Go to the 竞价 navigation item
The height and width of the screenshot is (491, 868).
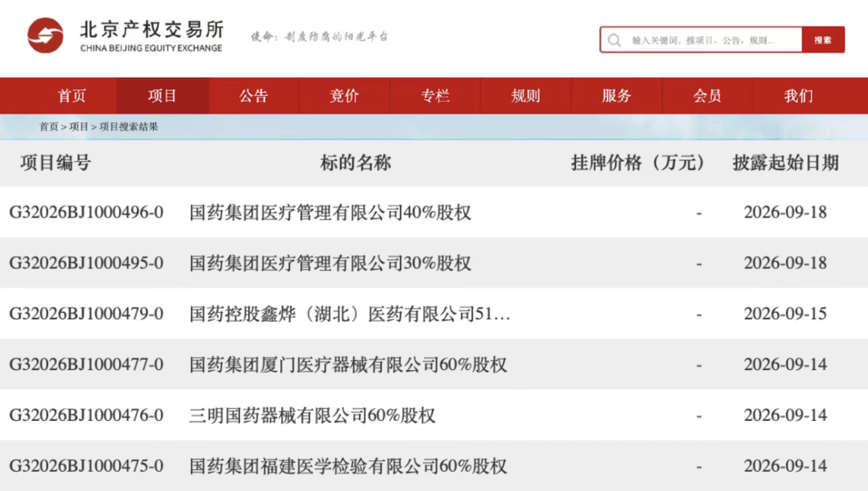pos(344,96)
